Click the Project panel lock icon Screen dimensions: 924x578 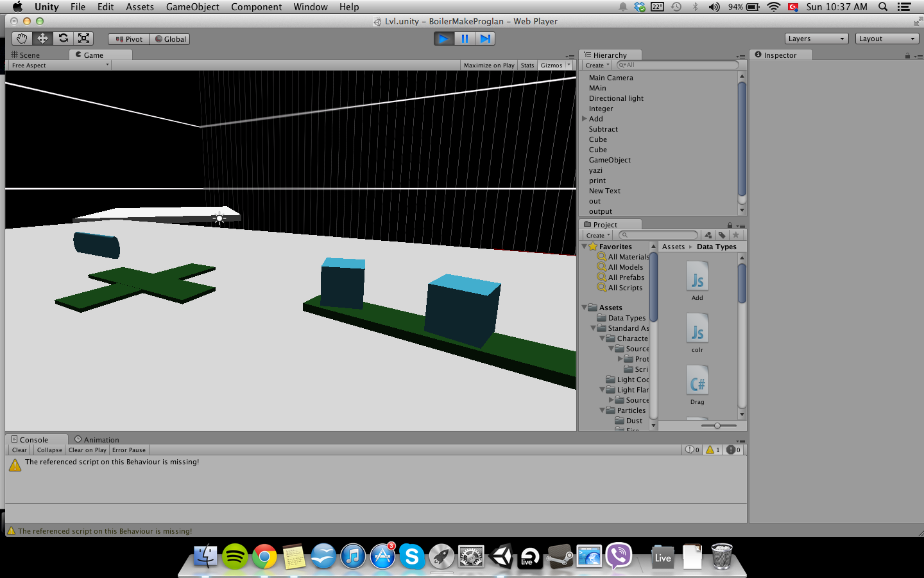(730, 225)
